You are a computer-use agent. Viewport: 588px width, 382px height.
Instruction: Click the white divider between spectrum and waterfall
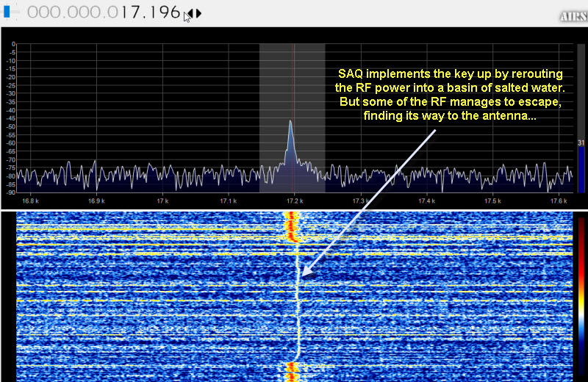[x=294, y=209]
